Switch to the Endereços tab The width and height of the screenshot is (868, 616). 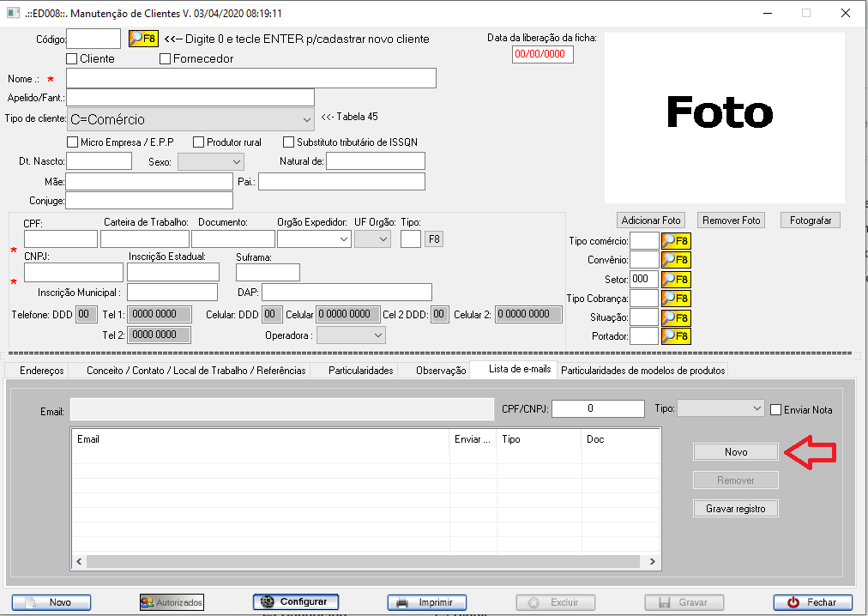[42, 371]
